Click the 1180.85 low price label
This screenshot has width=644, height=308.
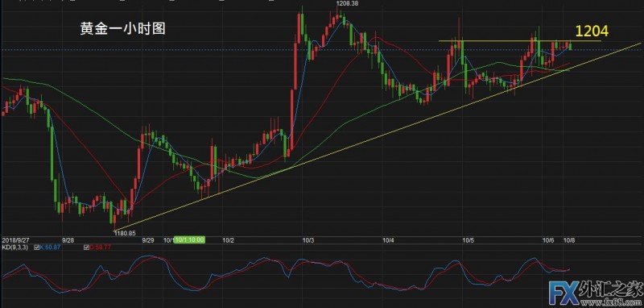[125, 232]
